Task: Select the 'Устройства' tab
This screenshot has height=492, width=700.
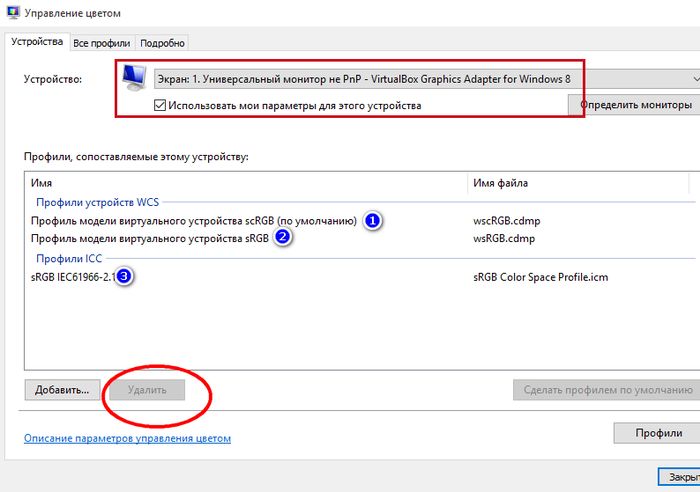Action: 36,42
